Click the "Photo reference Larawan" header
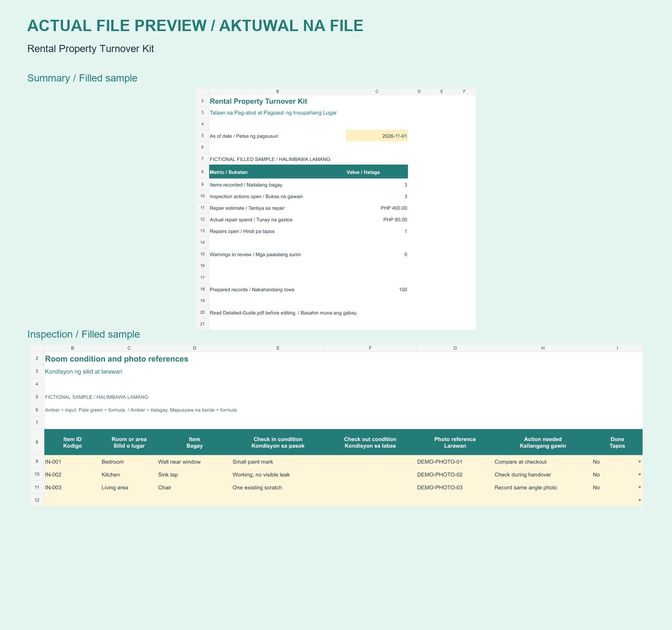Image resolution: width=672 pixels, height=630 pixels. 455,442
